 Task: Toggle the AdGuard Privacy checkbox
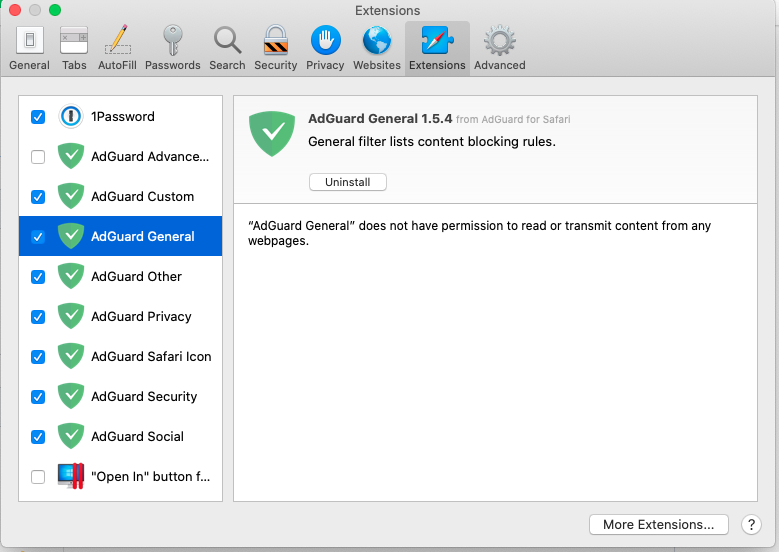[x=38, y=316]
